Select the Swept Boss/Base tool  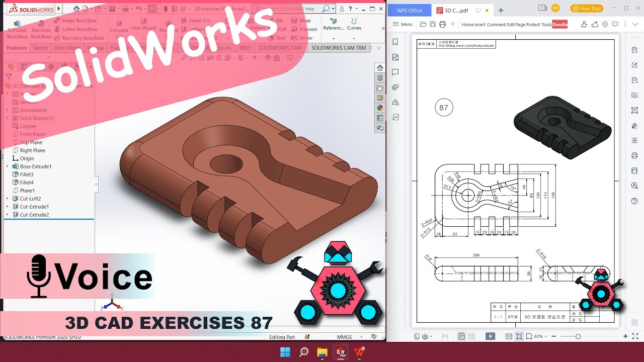(x=75, y=21)
